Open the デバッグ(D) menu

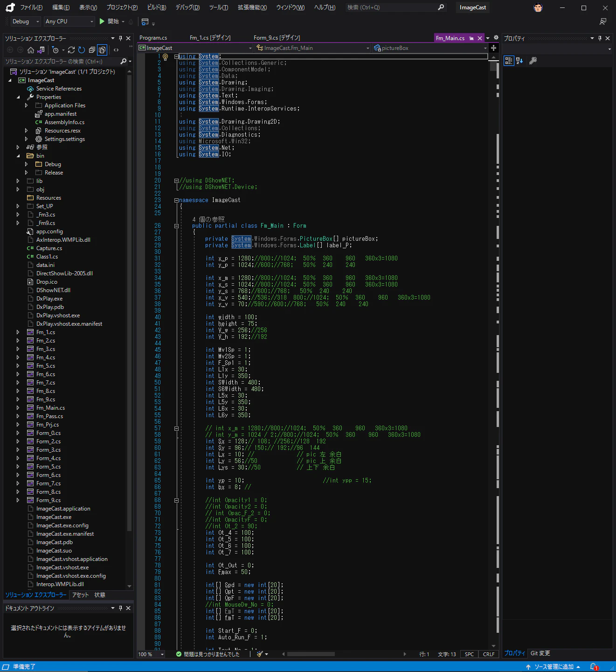coord(187,7)
